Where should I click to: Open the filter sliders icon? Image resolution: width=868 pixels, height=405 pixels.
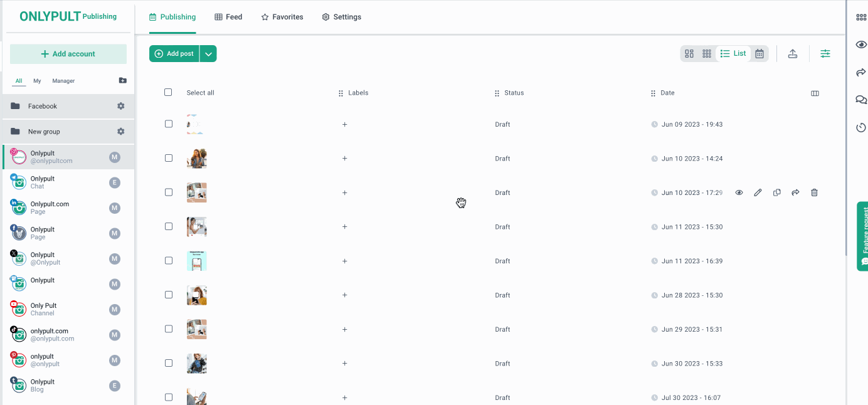tap(825, 54)
